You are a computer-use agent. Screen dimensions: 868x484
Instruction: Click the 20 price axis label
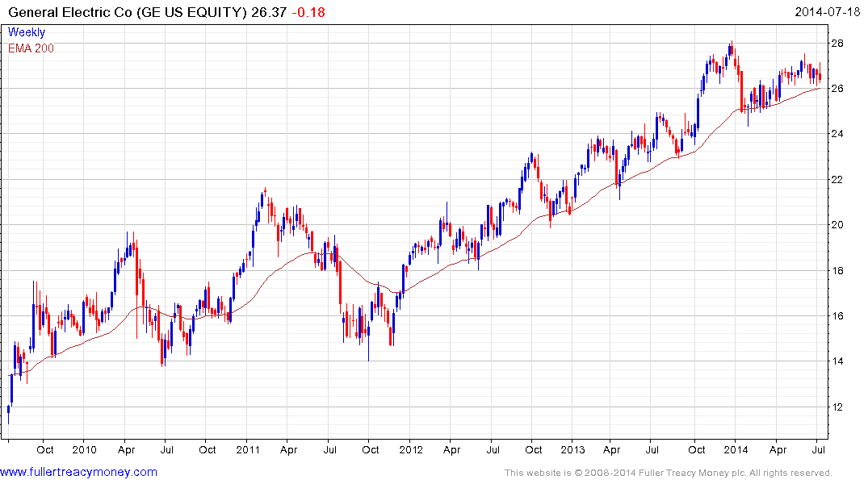pos(837,225)
